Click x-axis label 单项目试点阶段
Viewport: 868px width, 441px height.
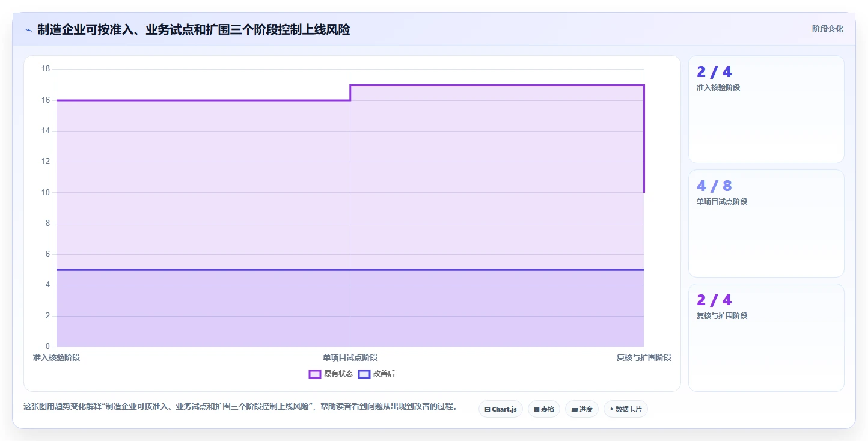pyautogui.click(x=350, y=357)
